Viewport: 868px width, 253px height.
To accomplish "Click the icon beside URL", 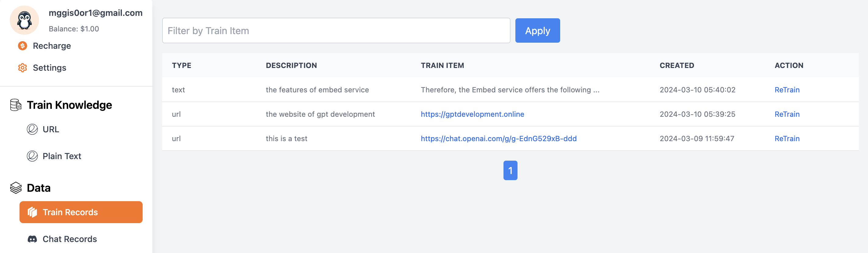I will (32, 129).
